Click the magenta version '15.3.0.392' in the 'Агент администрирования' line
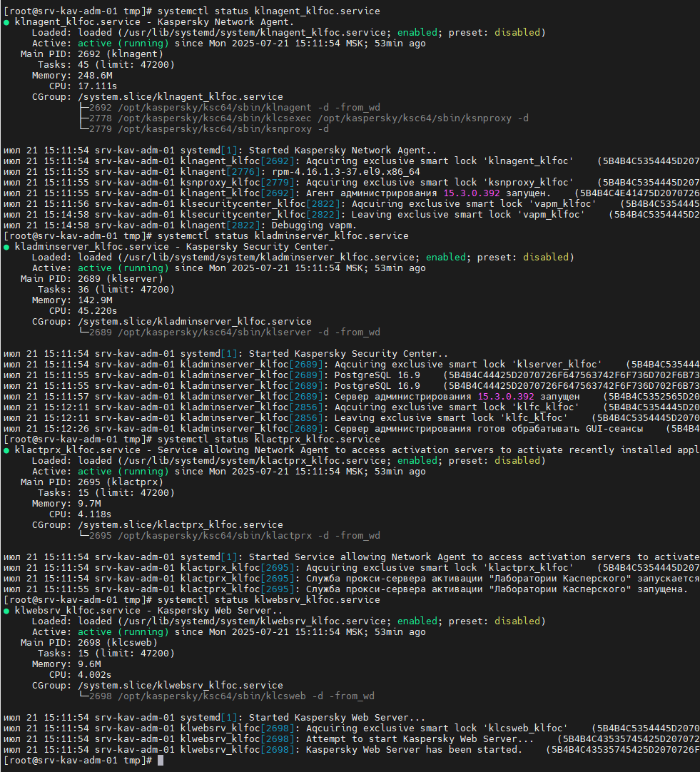This screenshot has height=772, width=700. (x=472, y=193)
